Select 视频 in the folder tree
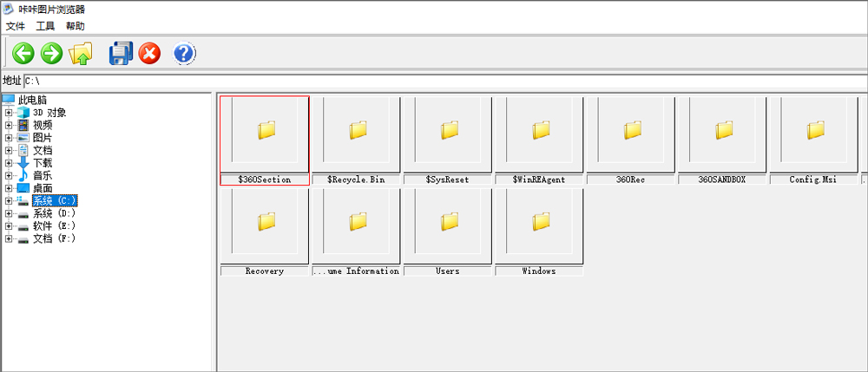Image resolution: width=868 pixels, height=372 pixels. pyautogui.click(x=43, y=126)
